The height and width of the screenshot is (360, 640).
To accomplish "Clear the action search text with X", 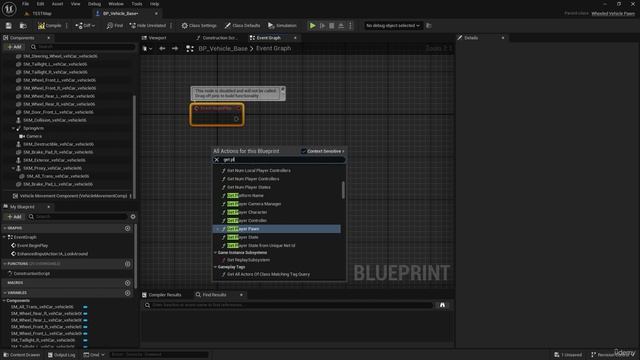I will pos(217,160).
